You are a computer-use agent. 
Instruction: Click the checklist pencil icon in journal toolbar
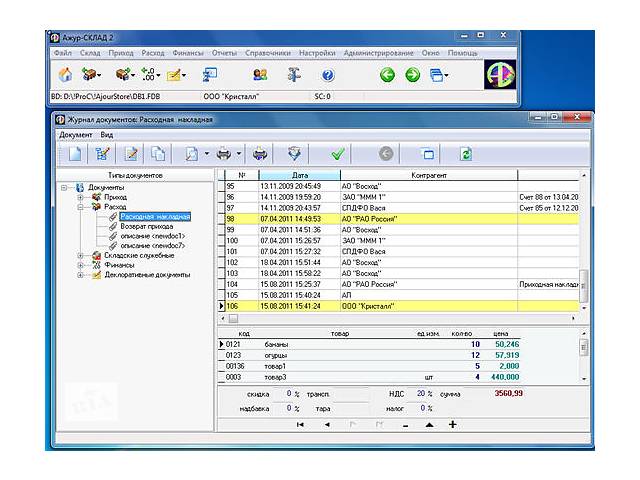tap(102, 154)
